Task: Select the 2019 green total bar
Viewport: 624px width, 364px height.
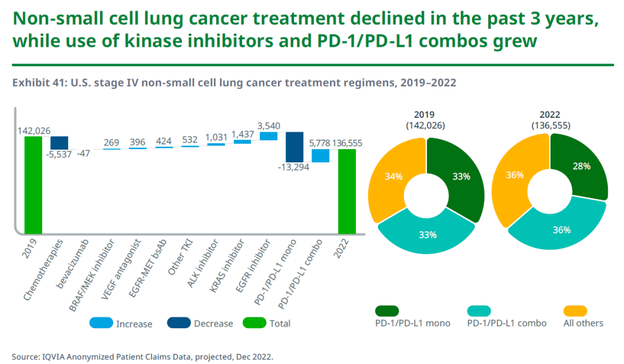Action: pos(33,185)
